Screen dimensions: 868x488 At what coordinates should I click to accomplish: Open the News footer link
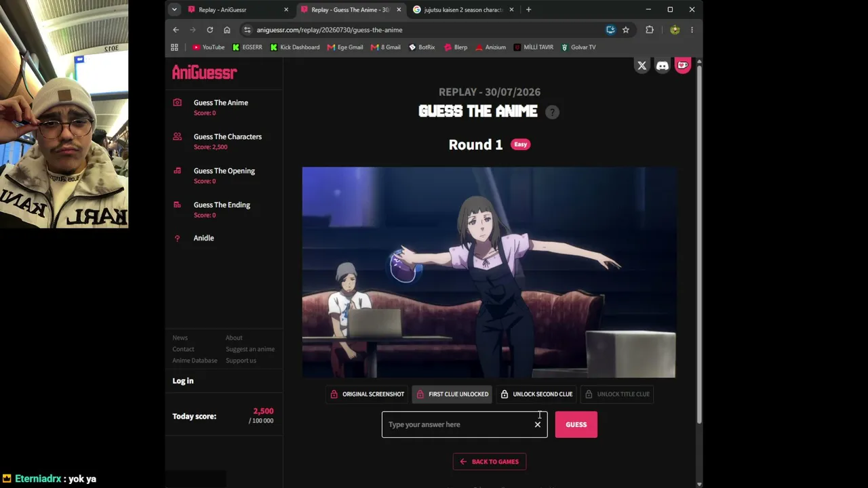coord(180,338)
